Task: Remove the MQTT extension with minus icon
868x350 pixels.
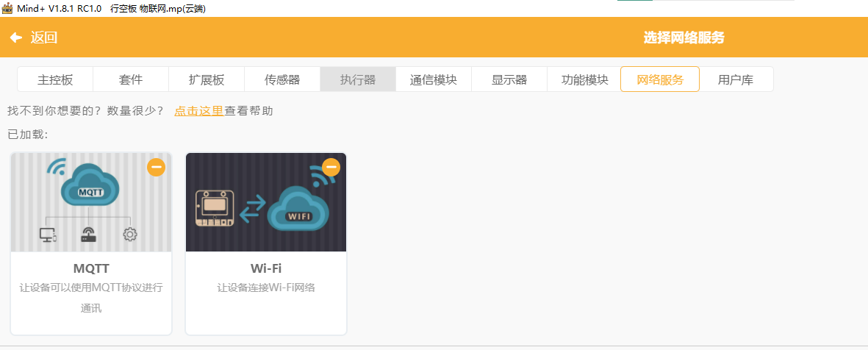Action: point(156,167)
